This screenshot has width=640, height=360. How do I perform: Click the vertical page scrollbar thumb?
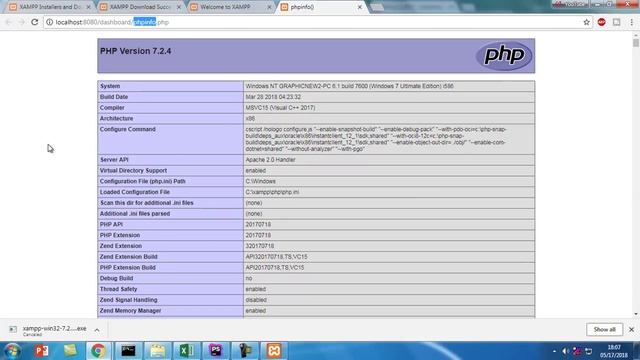636,43
